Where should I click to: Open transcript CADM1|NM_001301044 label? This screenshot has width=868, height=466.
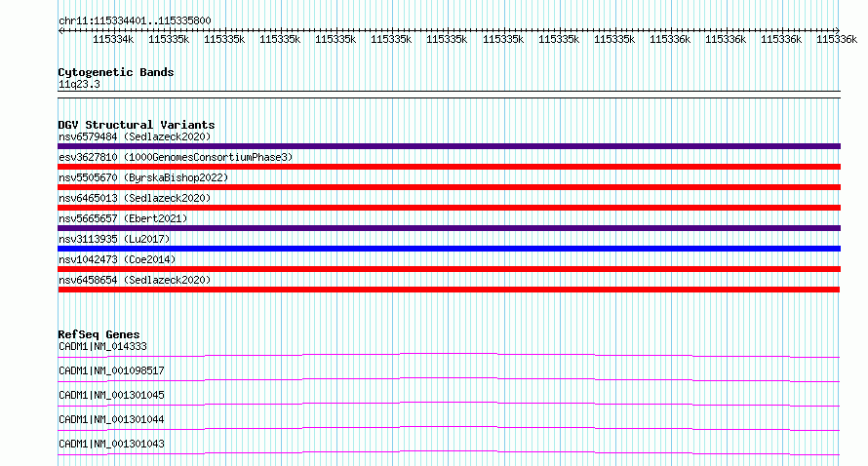tap(111, 419)
